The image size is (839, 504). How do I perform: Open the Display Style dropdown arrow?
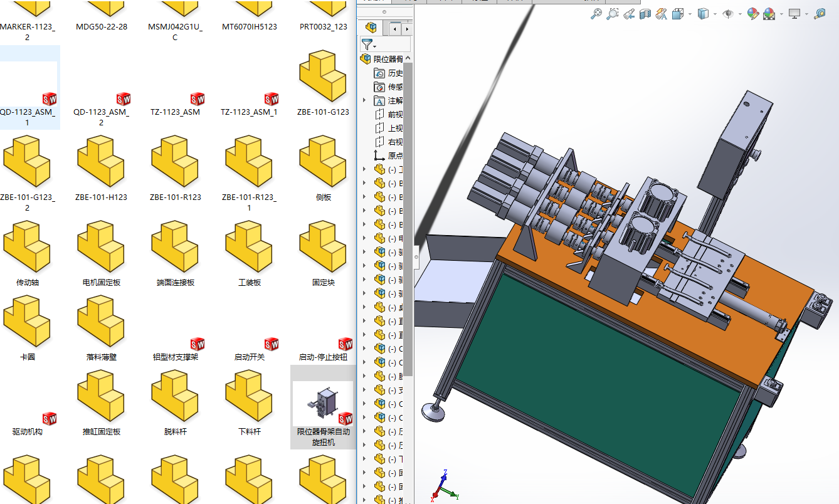(x=715, y=14)
